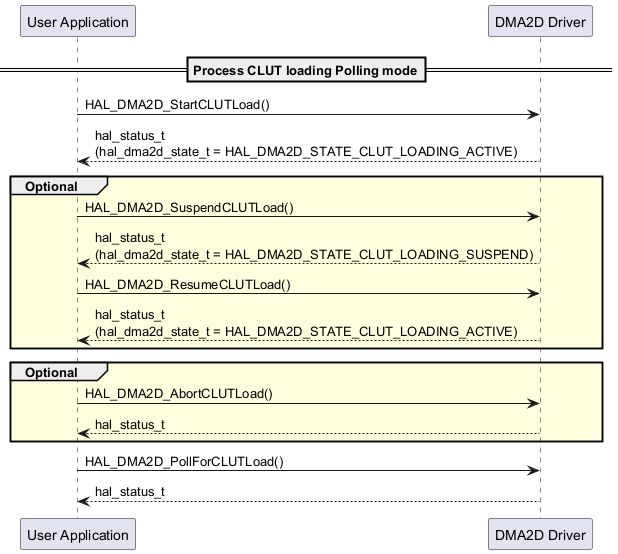Image resolution: width=618 pixels, height=554 pixels.
Task: Click the HAL_DMA2D_AbortCLUTLoad() message label
Action: [179, 393]
